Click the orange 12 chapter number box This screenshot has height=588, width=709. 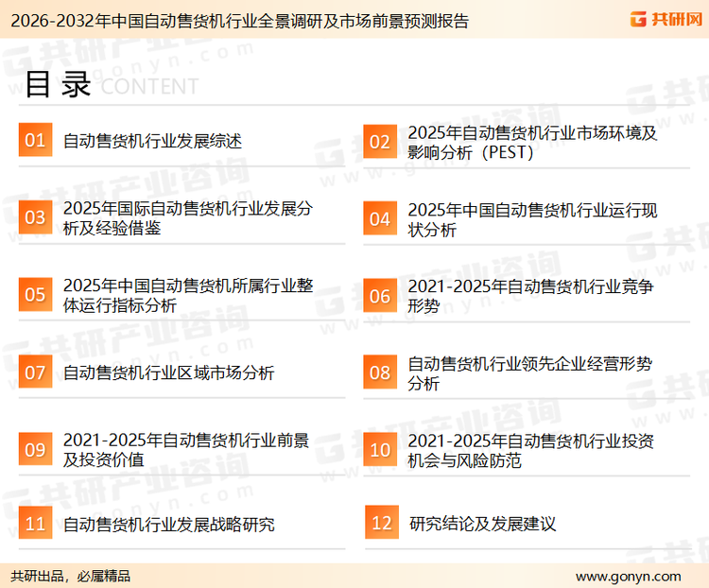click(x=382, y=523)
